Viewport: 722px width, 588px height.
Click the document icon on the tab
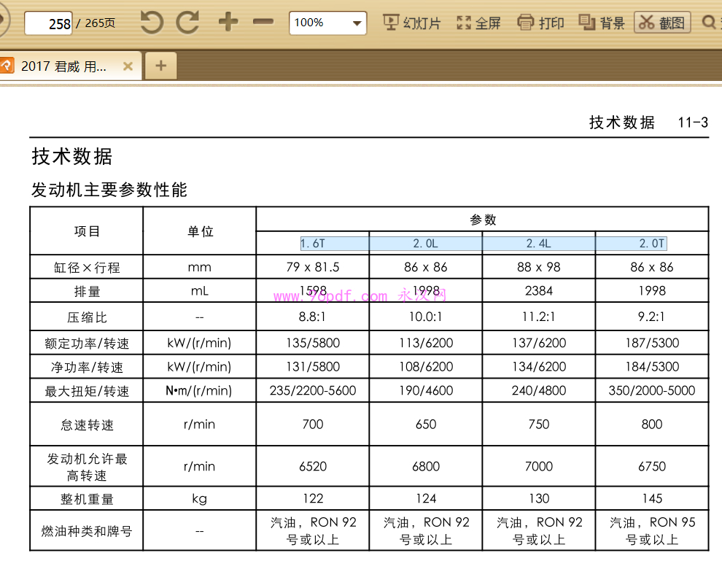(7, 66)
